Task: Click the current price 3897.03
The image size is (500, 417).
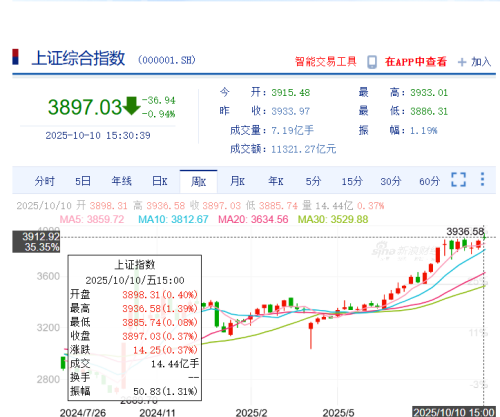Action: (85, 107)
